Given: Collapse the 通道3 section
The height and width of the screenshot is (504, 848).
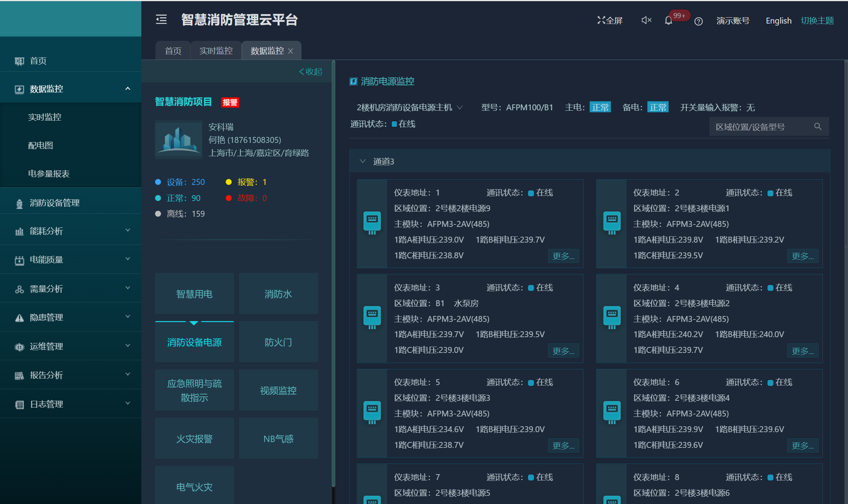Looking at the screenshot, I should tap(363, 161).
